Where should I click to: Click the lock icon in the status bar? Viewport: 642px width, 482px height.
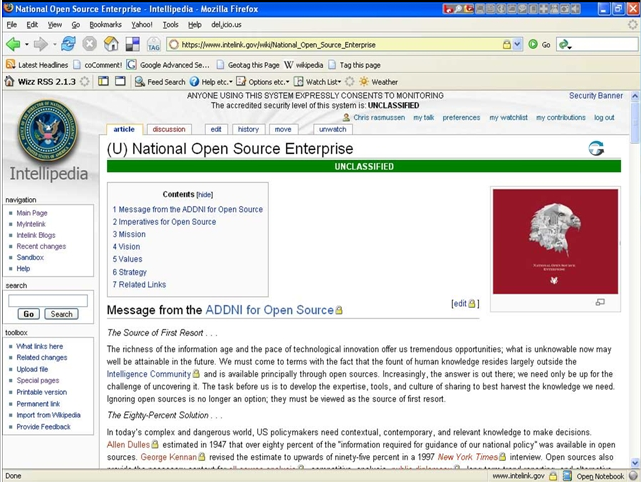coord(553,476)
